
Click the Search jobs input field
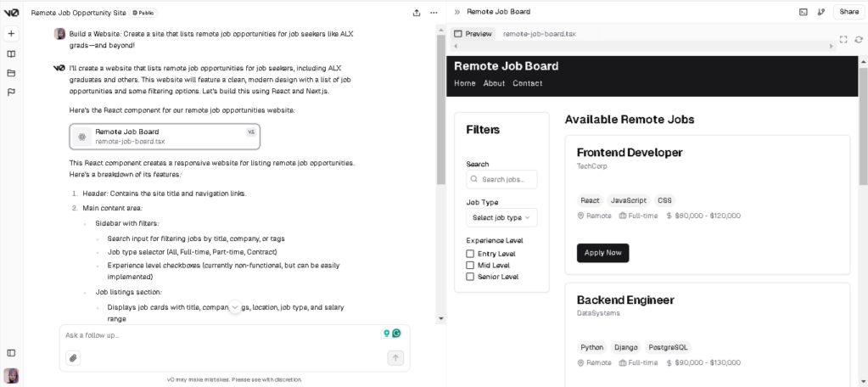pos(507,180)
